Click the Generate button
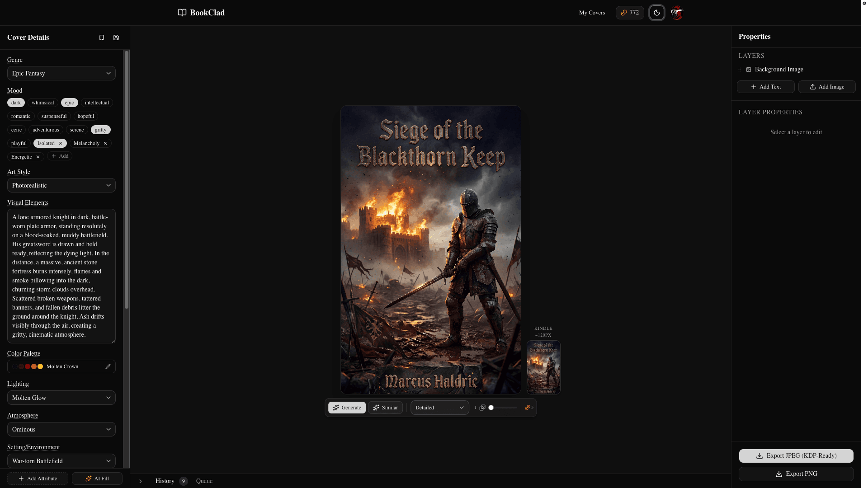 [346, 408]
